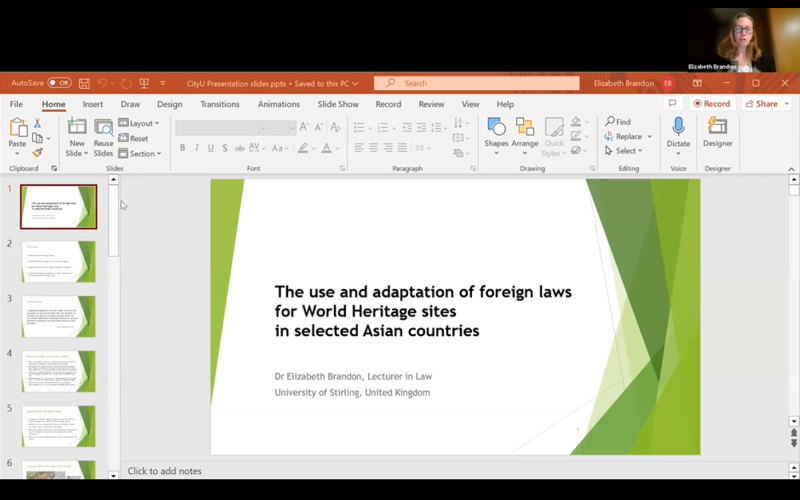Click the Save icon in title bar
Image resolution: width=800 pixels, height=500 pixels.
[x=84, y=83]
